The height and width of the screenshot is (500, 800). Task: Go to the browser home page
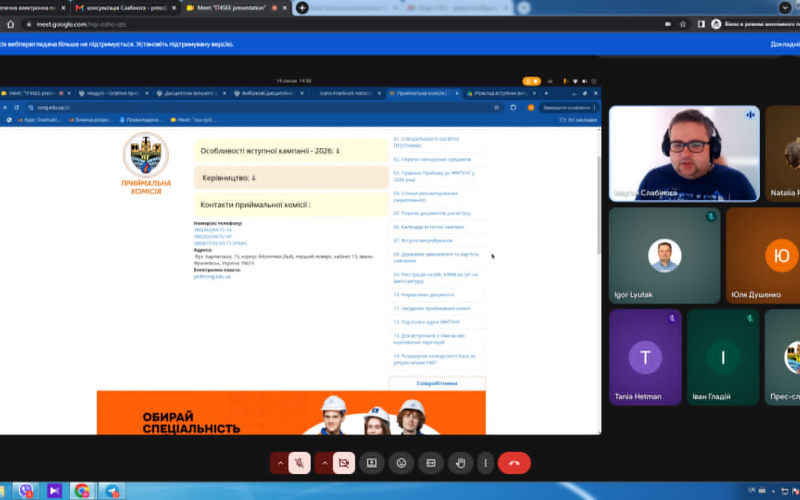[10, 24]
